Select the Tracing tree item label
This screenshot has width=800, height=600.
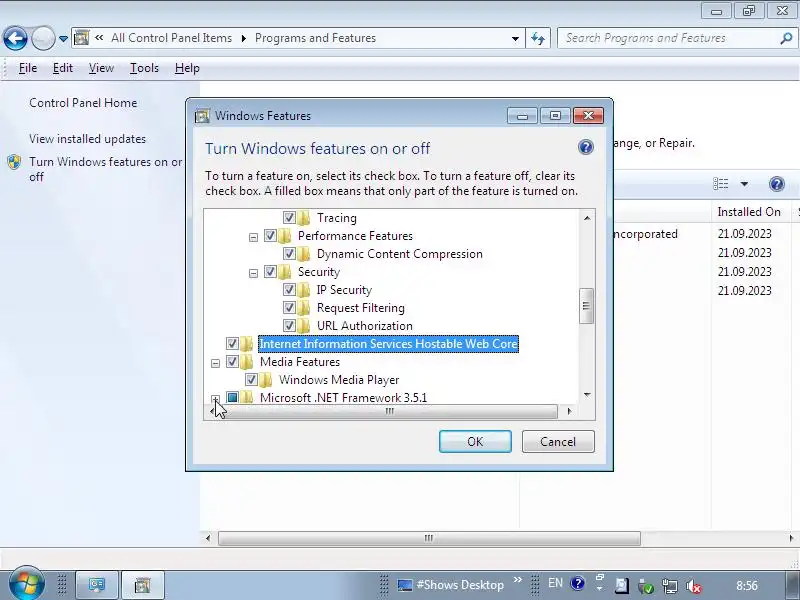coord(337,218)
